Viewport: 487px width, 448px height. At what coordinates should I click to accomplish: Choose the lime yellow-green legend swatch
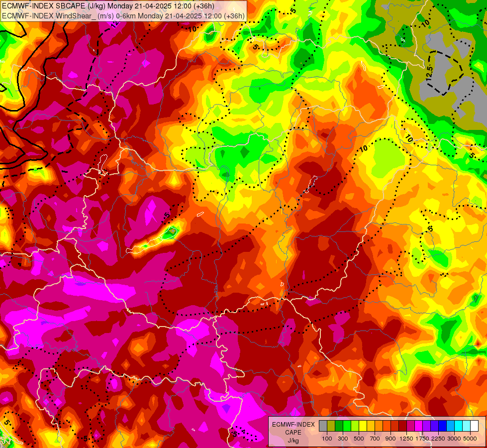coord(355,426)
